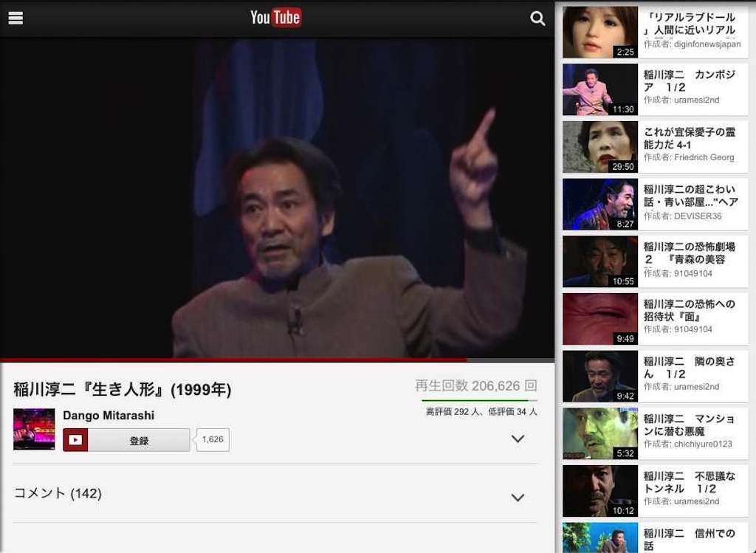The height and width of the screenshot is (553, 756).
Task: Open 不思議なトンネル 1/2 thumbnail 10:12
Action: tap(600, 491)
